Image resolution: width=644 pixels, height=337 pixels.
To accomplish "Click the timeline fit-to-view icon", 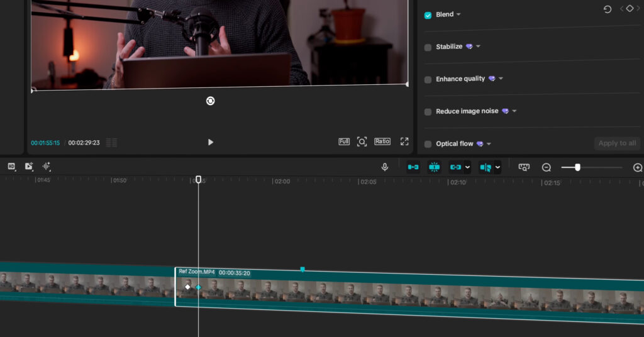I will (x=524, y=167).
